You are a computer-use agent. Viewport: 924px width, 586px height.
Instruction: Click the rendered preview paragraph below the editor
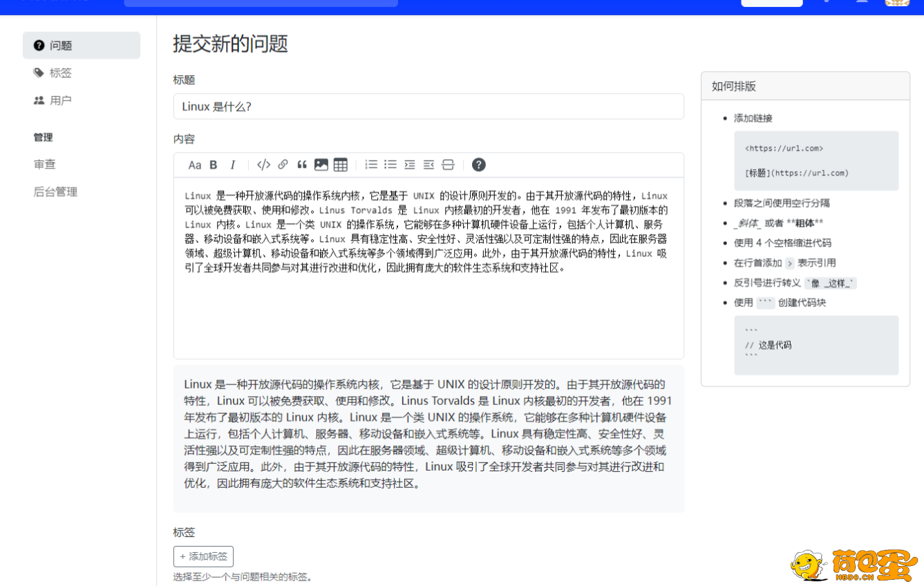pos(428,434)
